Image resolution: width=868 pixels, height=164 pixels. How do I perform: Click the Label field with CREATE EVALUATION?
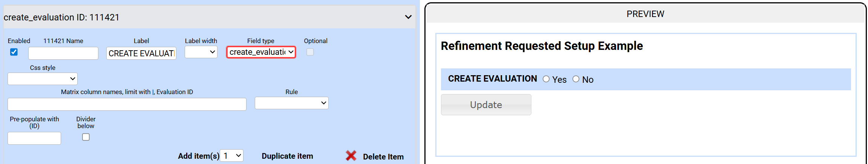click(141, 53)
